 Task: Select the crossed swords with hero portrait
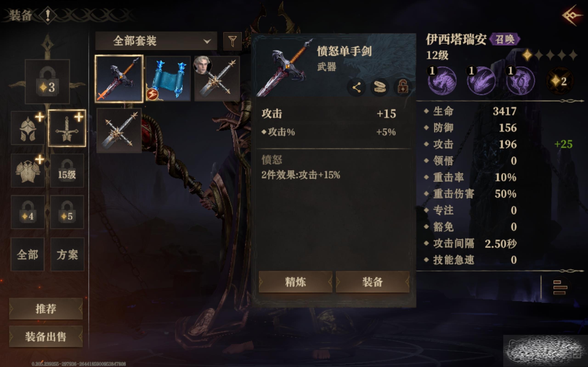[217, 78]
